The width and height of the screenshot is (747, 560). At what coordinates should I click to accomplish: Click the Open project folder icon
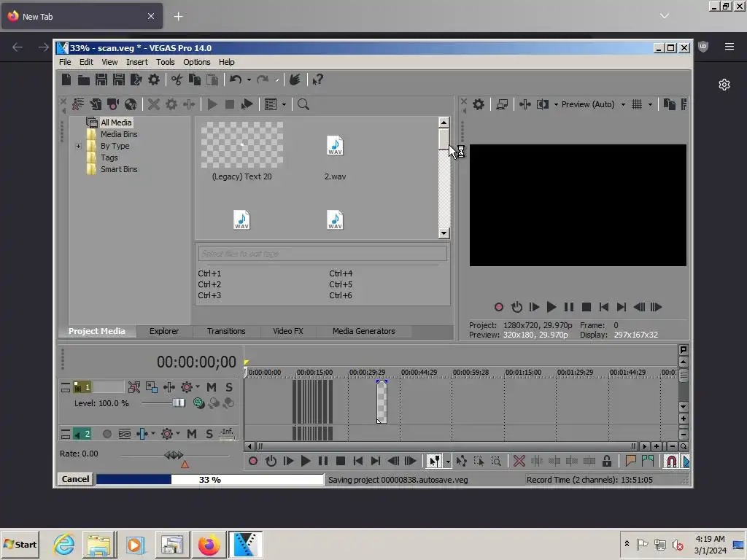point(84,79)
